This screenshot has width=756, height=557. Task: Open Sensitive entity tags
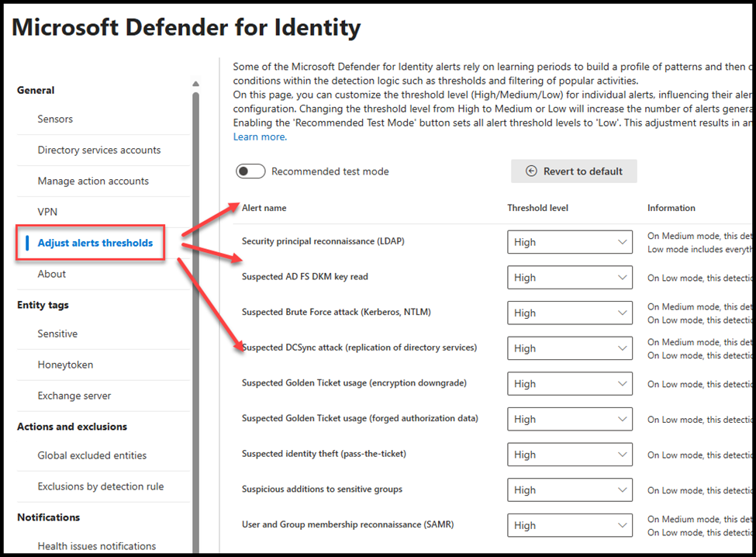click(57, 334)
